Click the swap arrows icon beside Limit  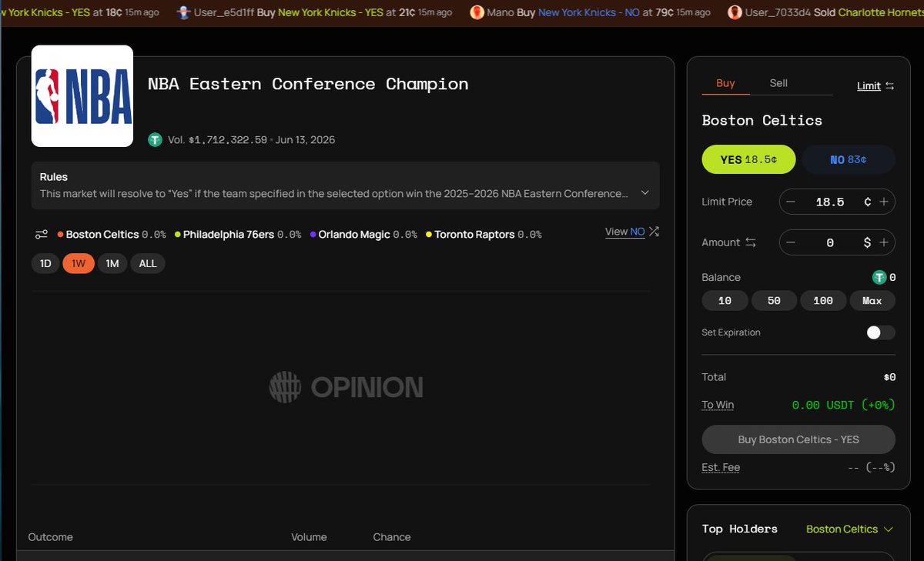[890, 86]
